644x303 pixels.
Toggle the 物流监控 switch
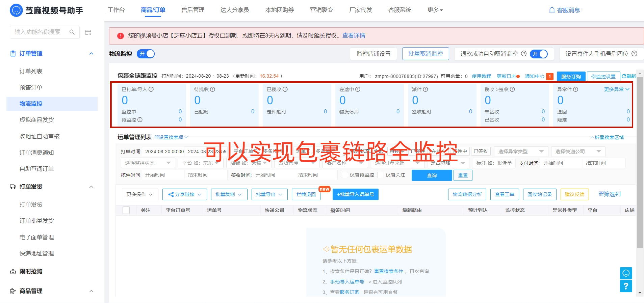146,54
